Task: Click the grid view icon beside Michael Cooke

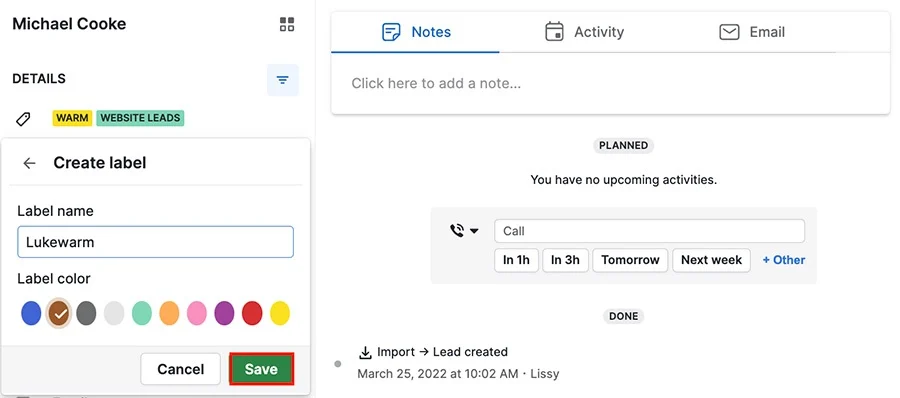Action: 286,24
